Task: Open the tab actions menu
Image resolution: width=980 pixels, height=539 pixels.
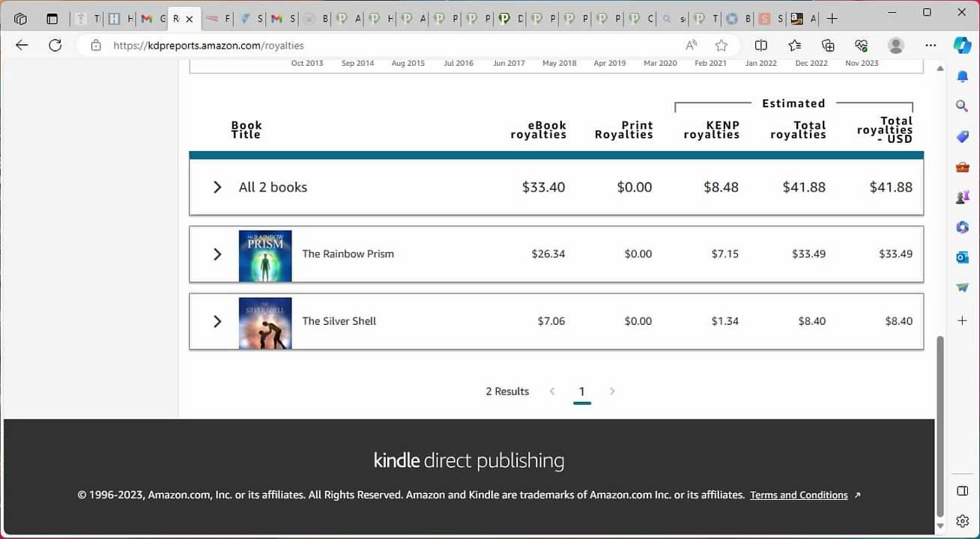Action: (x=52, y=19)
